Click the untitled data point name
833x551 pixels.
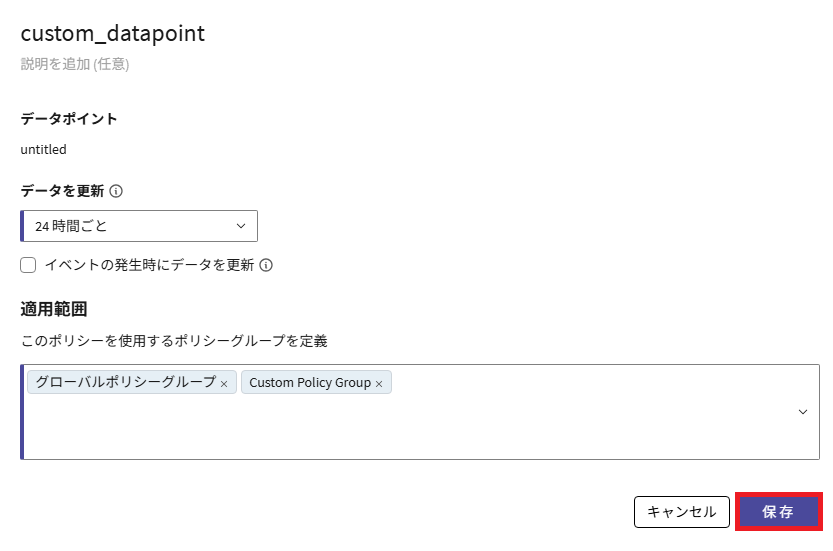tap(43, 149)
